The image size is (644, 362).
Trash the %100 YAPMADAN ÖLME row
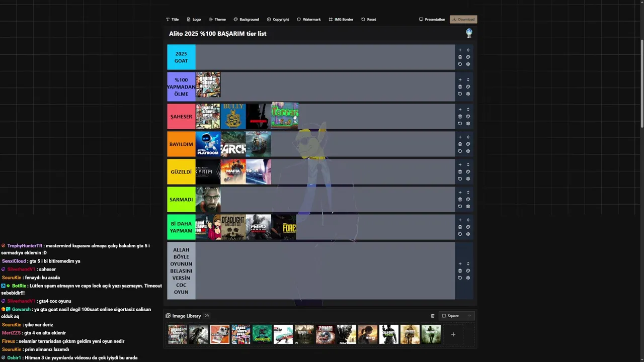(460, 87)
